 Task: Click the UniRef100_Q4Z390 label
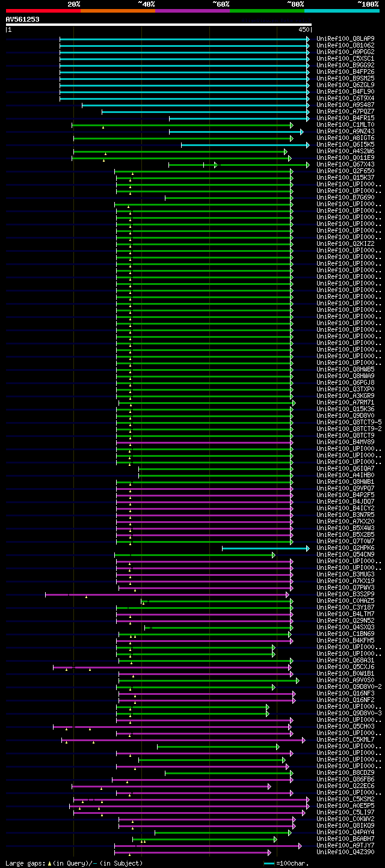click(x=345, y=852)
